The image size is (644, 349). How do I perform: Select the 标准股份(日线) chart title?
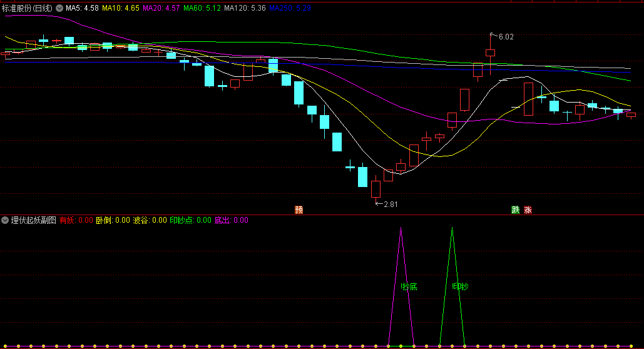tap(28, 8)
